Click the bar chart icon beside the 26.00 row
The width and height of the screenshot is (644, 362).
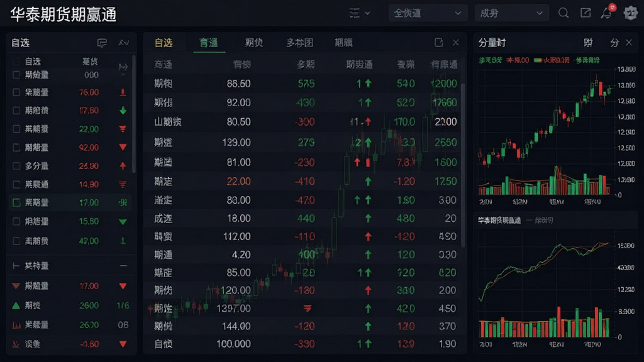[16, 325]
